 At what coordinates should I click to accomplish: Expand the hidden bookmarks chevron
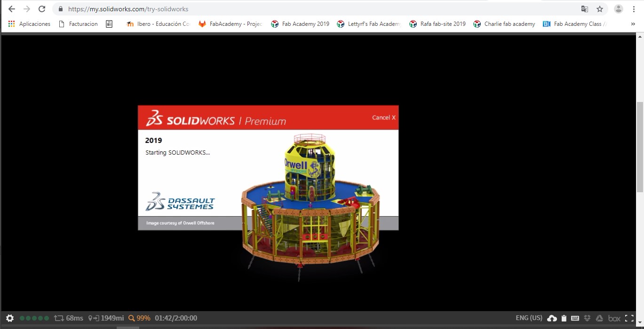pos(633,24)
